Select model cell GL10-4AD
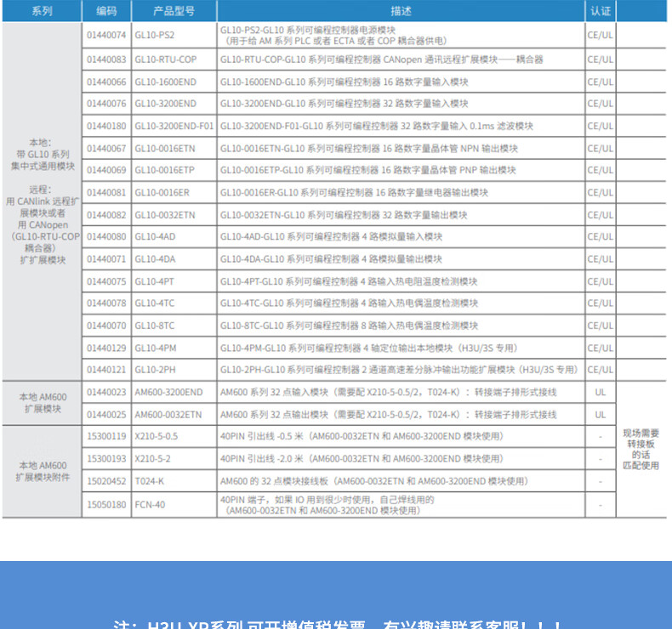This screenshot has width=672, height=629. pyautogui.click(x=174, y=237)
